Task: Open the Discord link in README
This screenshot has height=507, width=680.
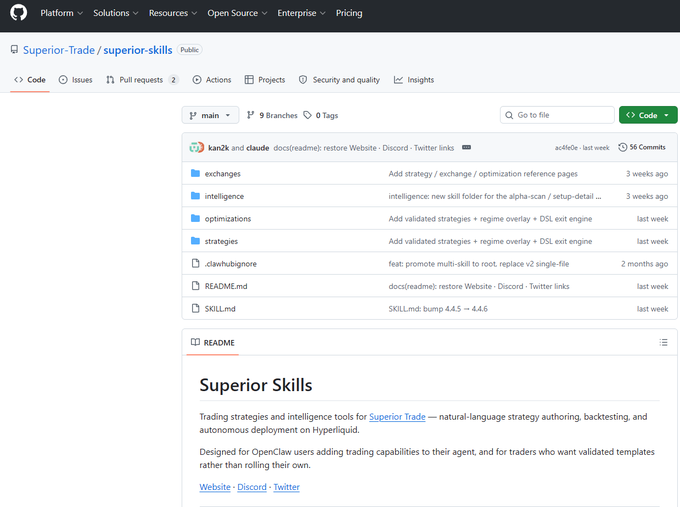Action: 252,487
